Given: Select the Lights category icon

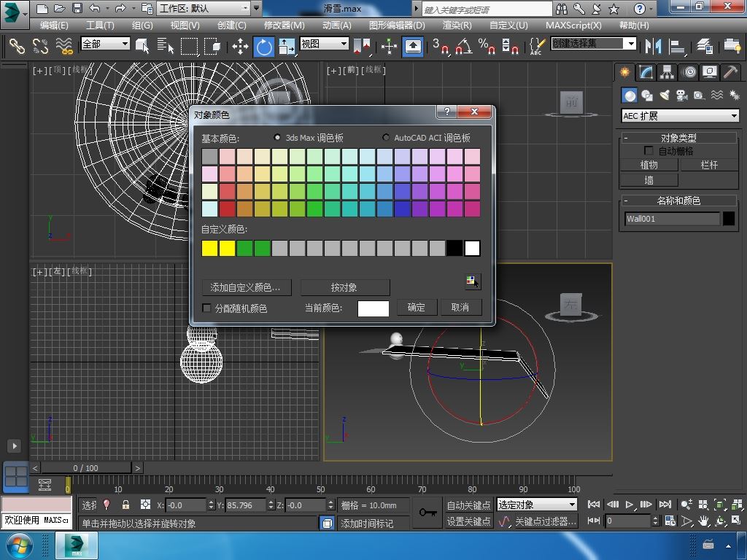Looking at the screenshot, I should (665, 96).
